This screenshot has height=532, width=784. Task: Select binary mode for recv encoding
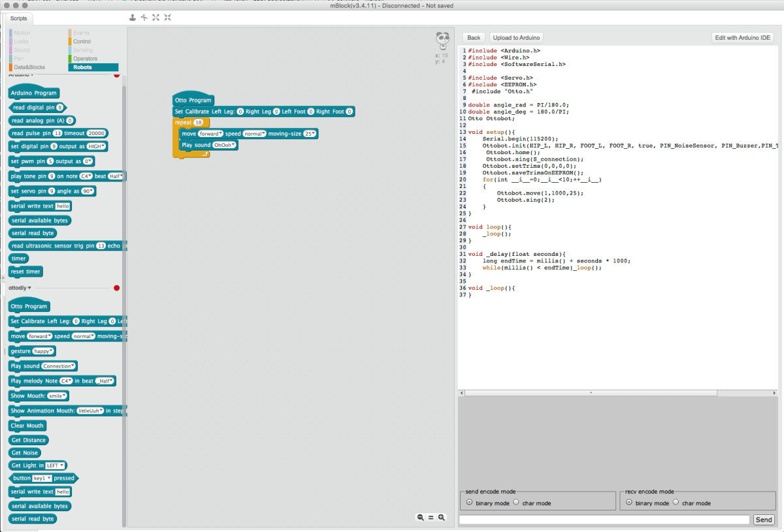629,503
